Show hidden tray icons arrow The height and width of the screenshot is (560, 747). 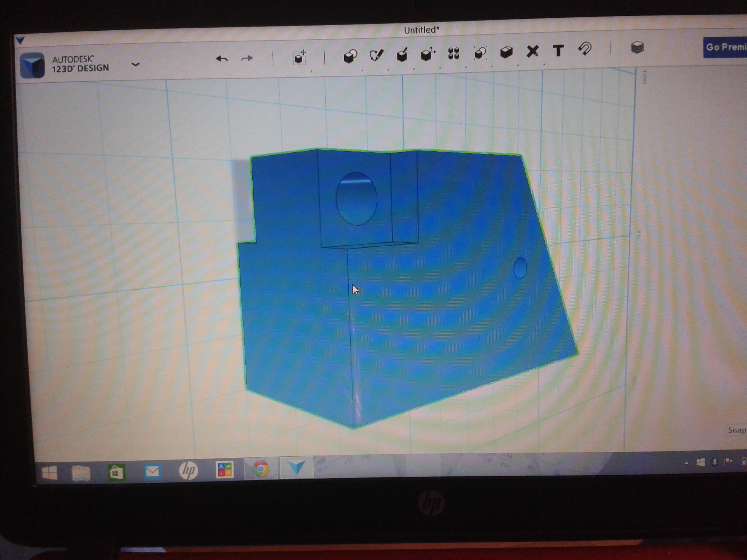pos(686,463)
